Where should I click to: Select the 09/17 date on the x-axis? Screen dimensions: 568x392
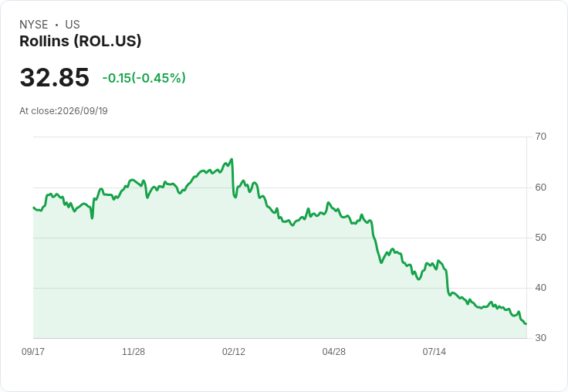[33, 352]
